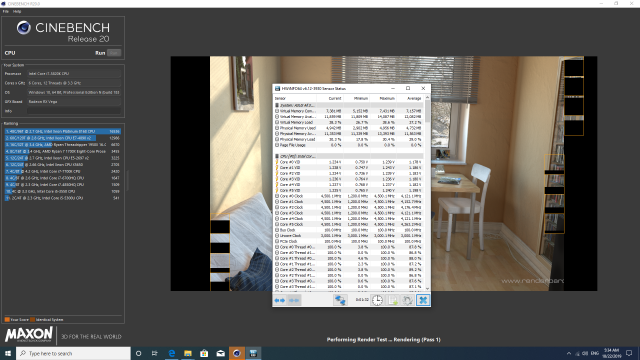Click the HWiNFO shrink columns arrows icon

pos(294,300)
